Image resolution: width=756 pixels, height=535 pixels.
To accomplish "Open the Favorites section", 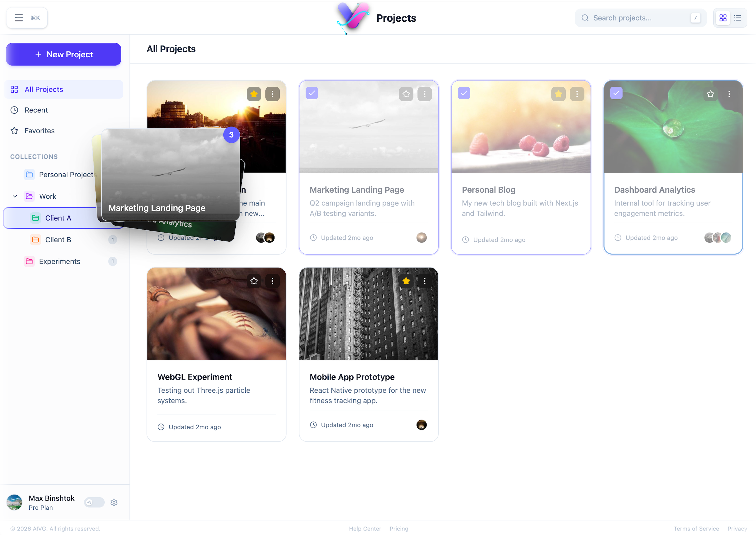I will coord(64,130).
